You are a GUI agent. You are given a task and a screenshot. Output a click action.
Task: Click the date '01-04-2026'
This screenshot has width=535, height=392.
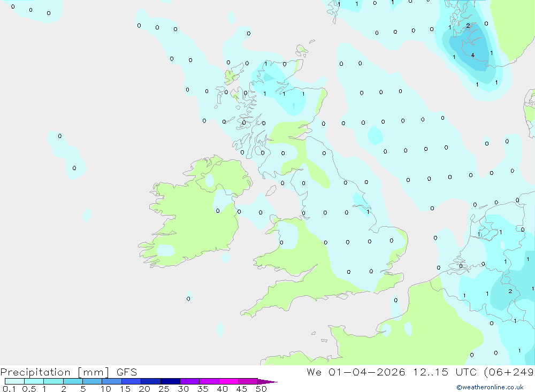click(x=367, y=372)
